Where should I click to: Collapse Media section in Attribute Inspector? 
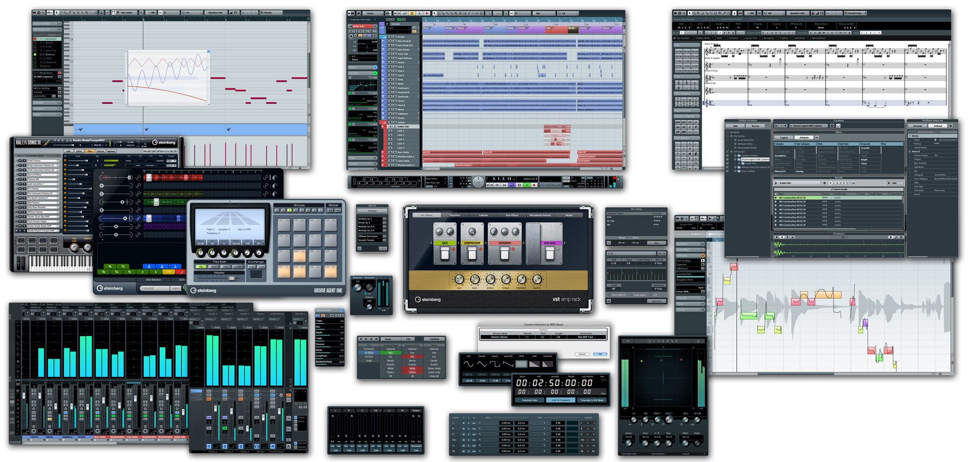909,136
